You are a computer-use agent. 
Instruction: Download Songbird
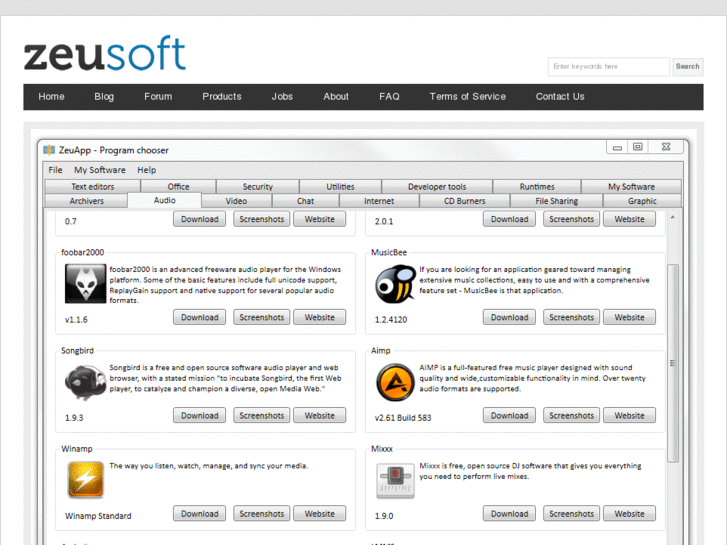pyautogui.click(x=199, y=416)
